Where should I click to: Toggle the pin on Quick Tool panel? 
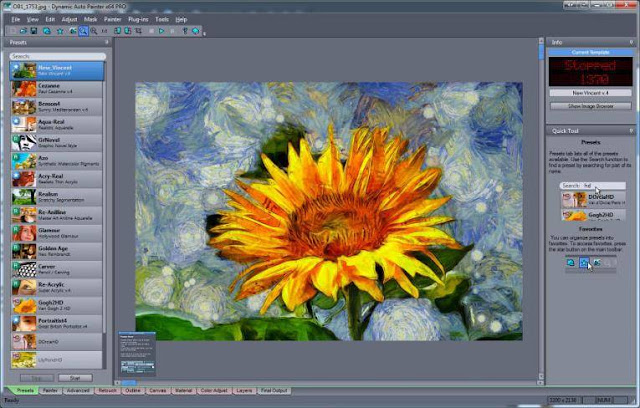631,131
